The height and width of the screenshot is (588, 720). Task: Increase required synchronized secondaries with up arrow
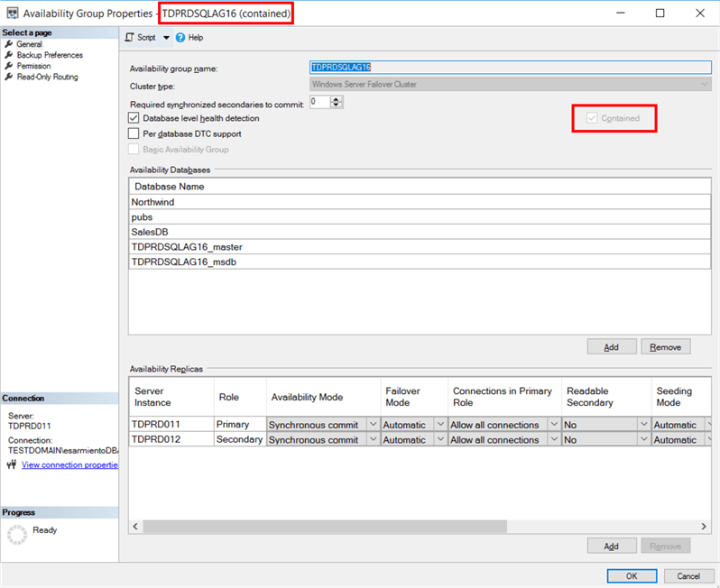(x=337, y=99)
